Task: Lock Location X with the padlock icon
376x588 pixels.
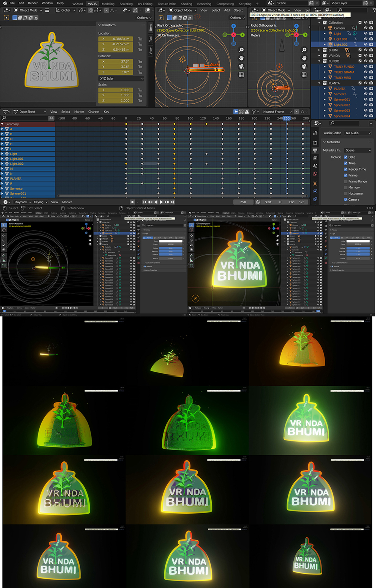Action: point(140,39)
